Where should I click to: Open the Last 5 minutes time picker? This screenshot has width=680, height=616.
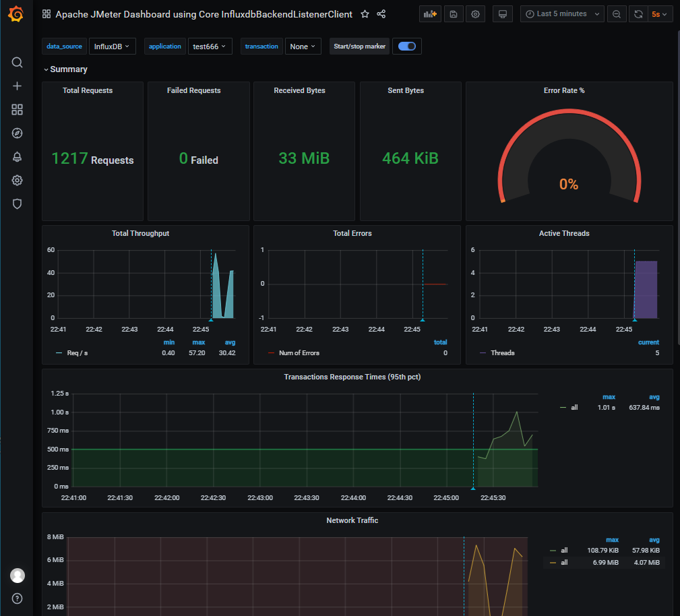coord(562,14)
